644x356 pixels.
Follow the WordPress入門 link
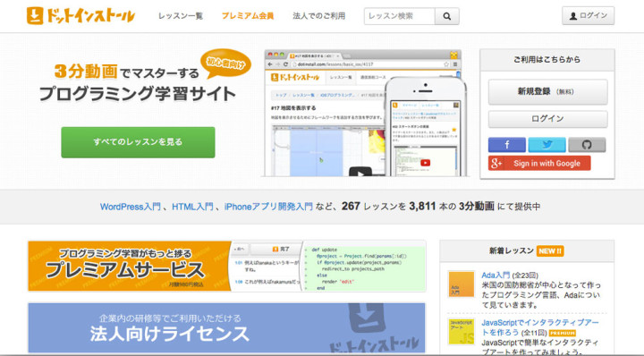point(131,207)
